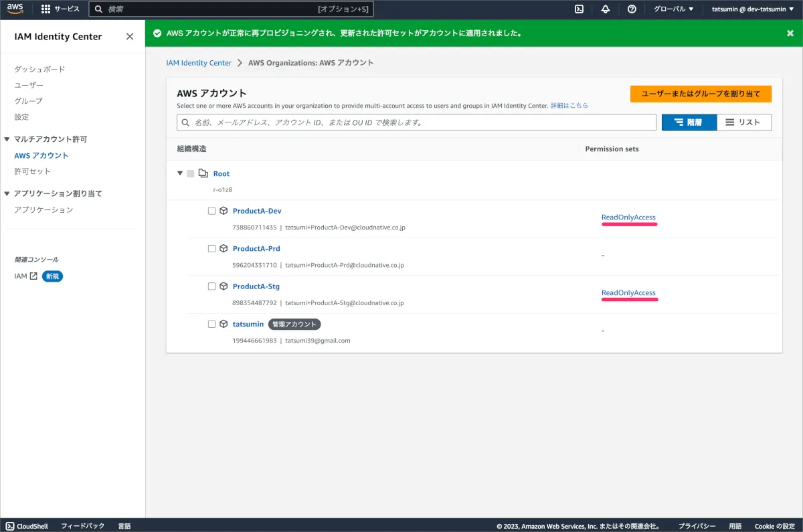Click the ProductA-Stg account cube icon
This screenshot has width=803, height=532.
pos(224,286)
